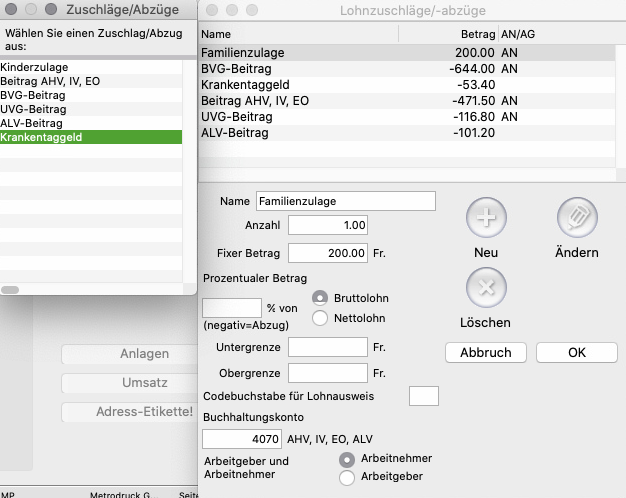Click the Adress-Etiketten button
The image size is (626, 498).
(x=130, y=412)
